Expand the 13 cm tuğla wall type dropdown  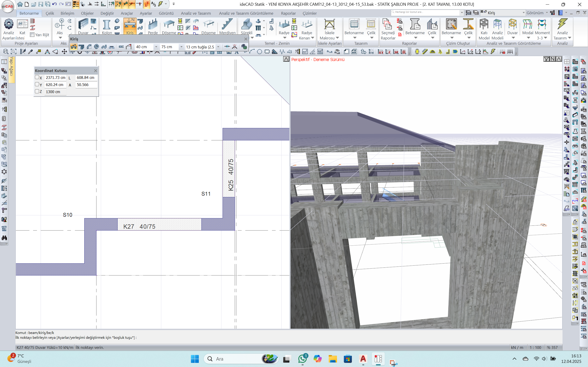218,47
